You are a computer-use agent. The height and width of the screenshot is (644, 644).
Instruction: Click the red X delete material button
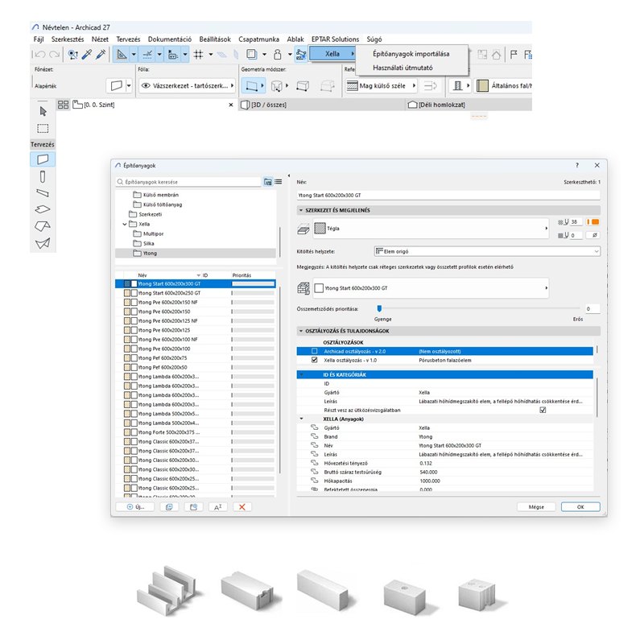tap(242, 507)
